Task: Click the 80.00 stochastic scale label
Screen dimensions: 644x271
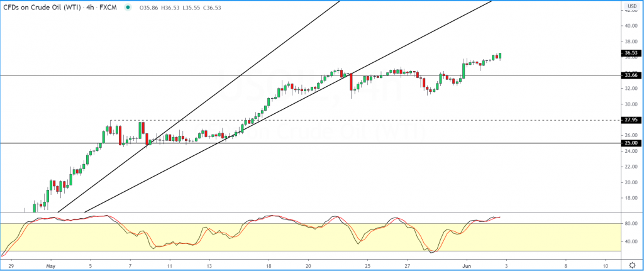Action: point(631,223)
